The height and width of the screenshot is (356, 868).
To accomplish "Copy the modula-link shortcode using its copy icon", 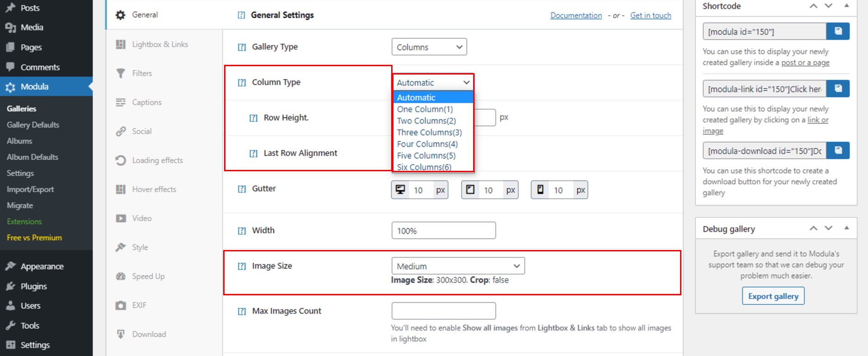I will pyautogui.click(x=838, y=88).
